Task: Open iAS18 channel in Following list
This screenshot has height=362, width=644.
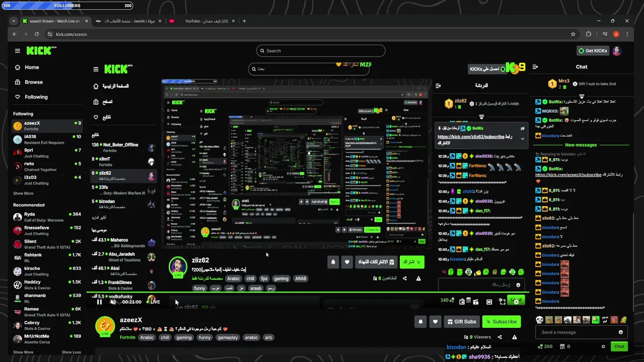Action: [x=47, y=139]
